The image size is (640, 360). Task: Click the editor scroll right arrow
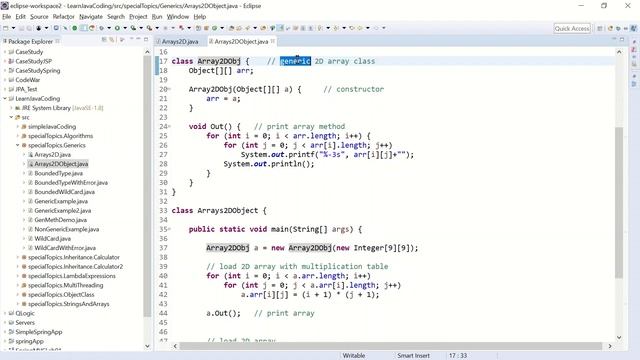click(610, 346)
